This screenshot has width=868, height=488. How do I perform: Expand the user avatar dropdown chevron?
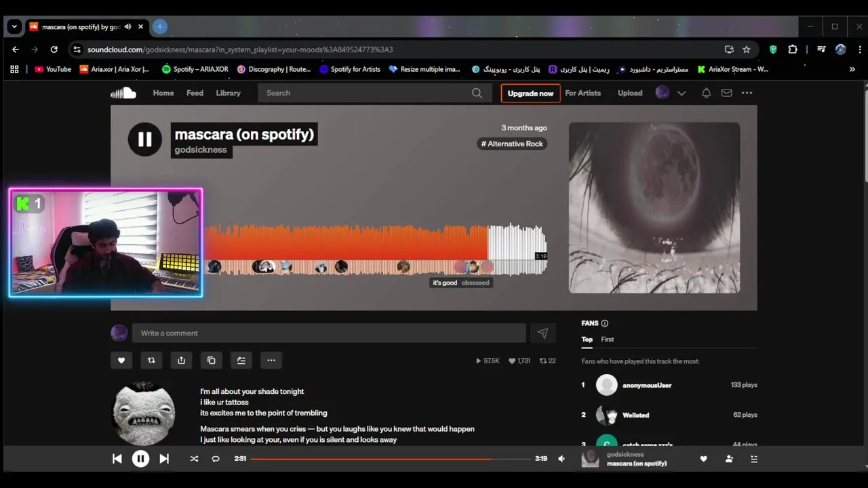coord(682,94)
